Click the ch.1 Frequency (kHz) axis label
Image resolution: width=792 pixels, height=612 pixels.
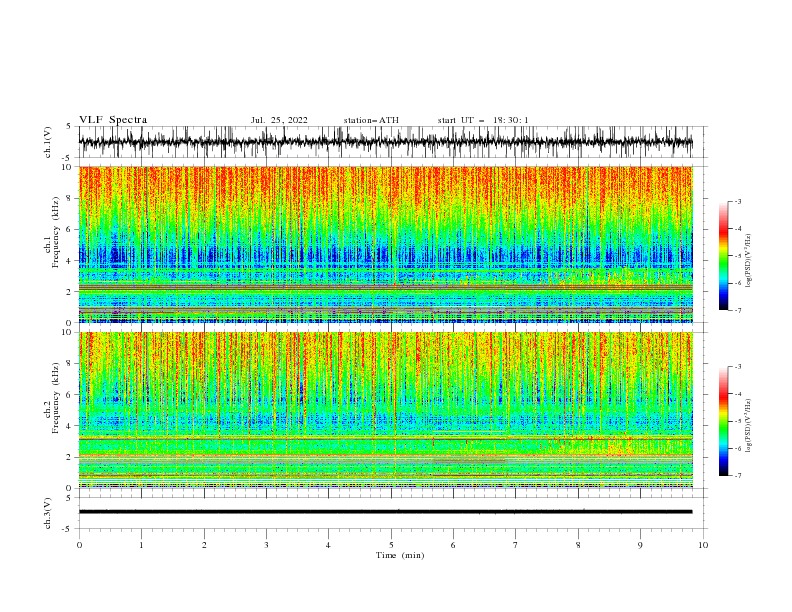coord(52,232)
